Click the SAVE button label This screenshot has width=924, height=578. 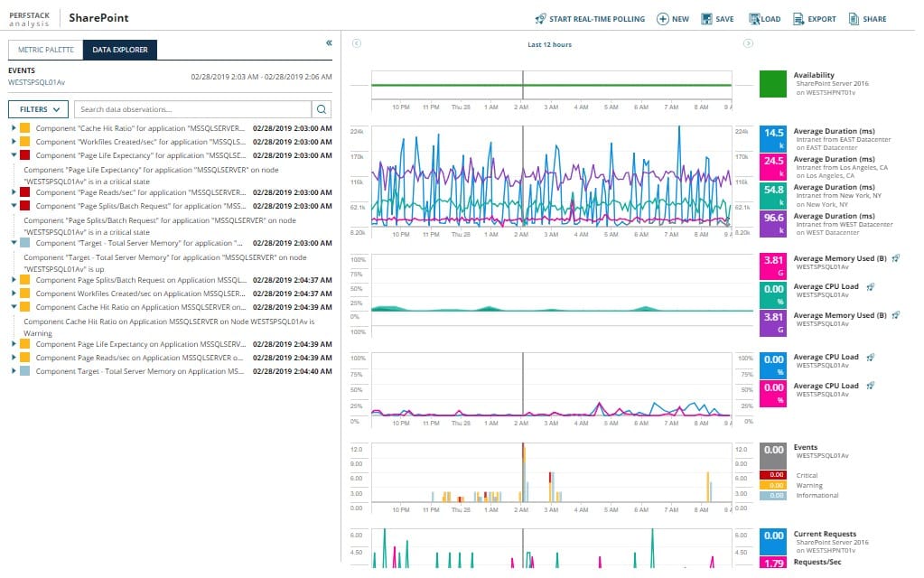click(724, 19)
